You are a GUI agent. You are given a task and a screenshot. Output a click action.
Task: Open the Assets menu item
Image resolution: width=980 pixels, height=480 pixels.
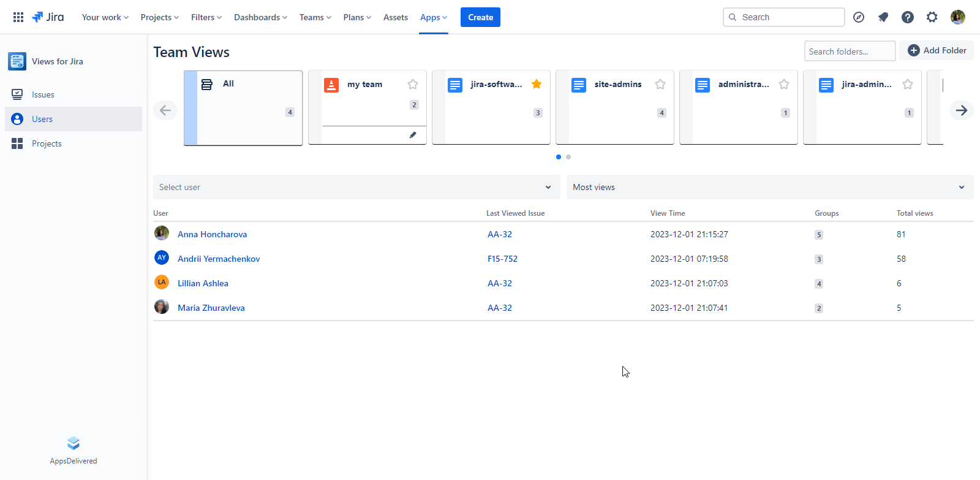coord(395,17)
